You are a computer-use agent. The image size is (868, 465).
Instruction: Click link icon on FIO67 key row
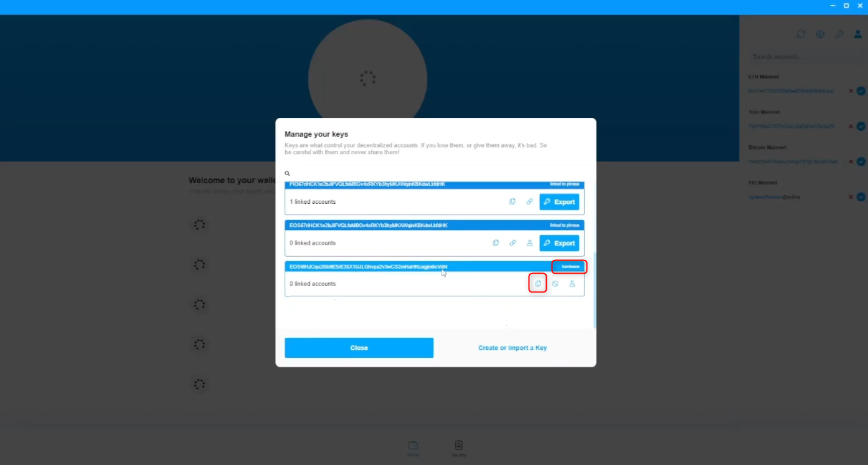click(529, 202)
